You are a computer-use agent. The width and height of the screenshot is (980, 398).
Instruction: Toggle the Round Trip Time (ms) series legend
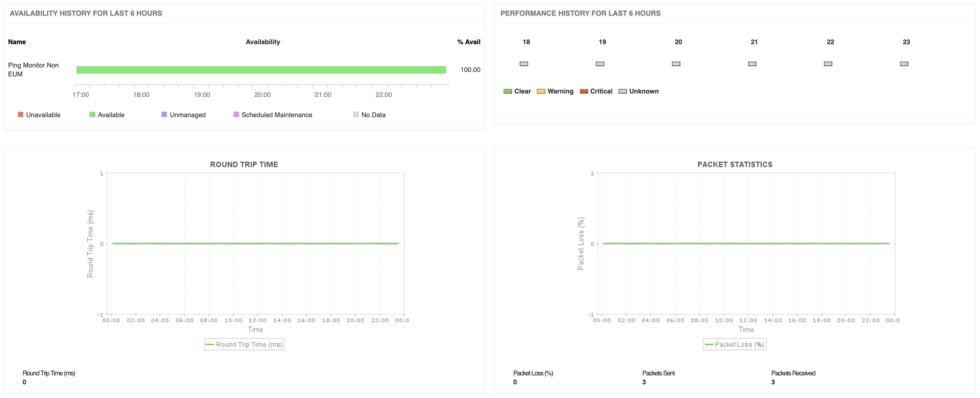pyautogui.click(x=244, y=344)
